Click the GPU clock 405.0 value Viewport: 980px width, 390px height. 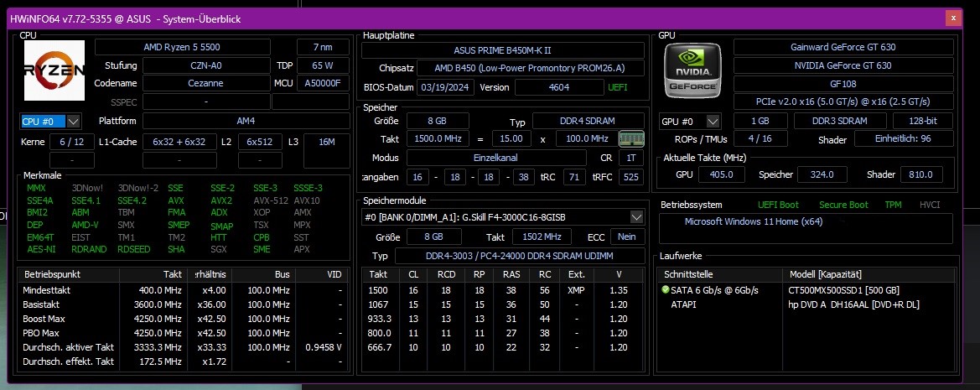721,174
